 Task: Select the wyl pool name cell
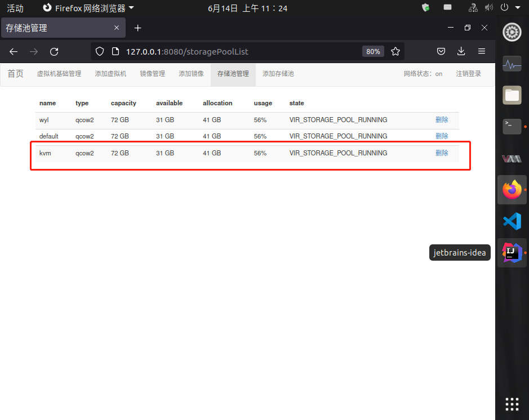44,120
